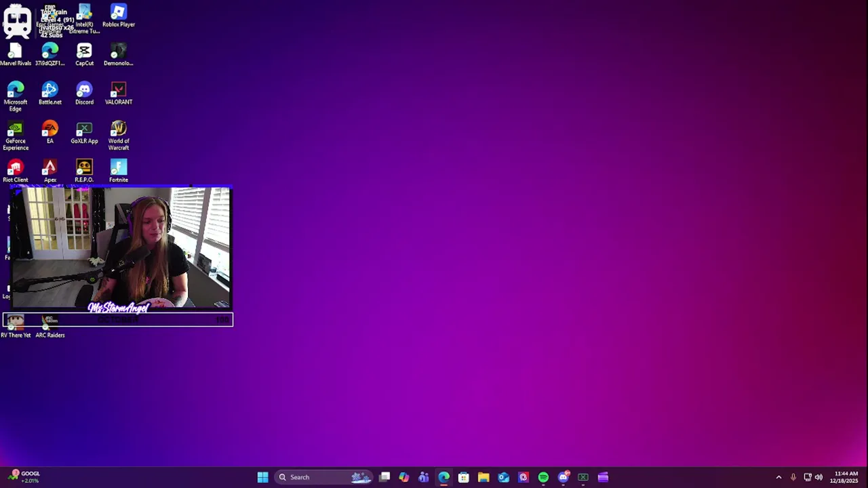Screen dimensions: 868x488
Task: Open the Windows Start menu
Action: click(262, 477)
